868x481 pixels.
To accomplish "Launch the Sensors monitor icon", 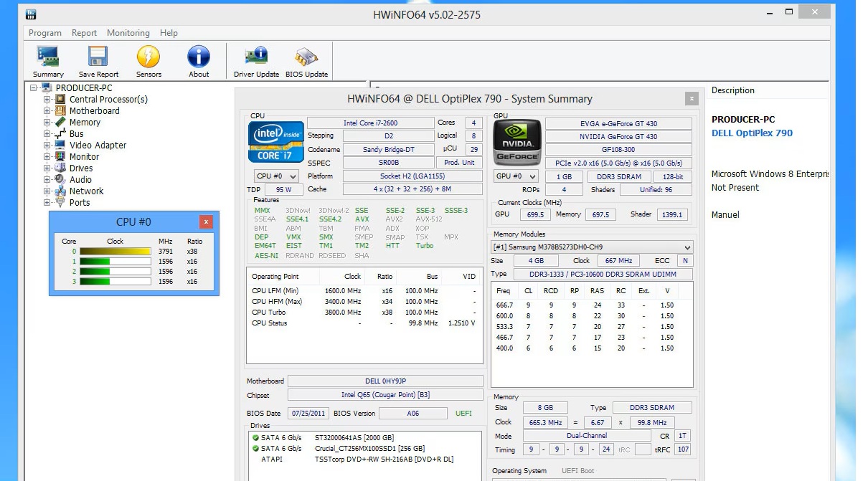I will (x=148, y=61).
